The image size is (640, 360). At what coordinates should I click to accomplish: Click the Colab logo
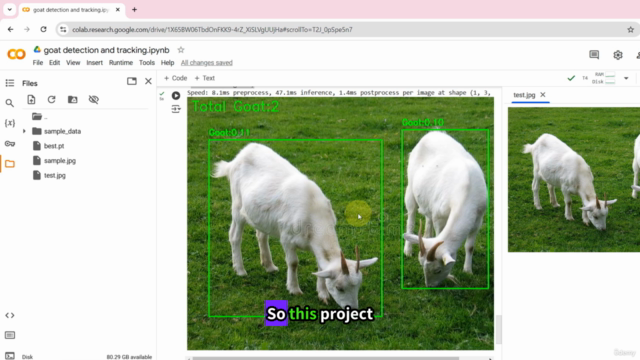tap(16, 54)
